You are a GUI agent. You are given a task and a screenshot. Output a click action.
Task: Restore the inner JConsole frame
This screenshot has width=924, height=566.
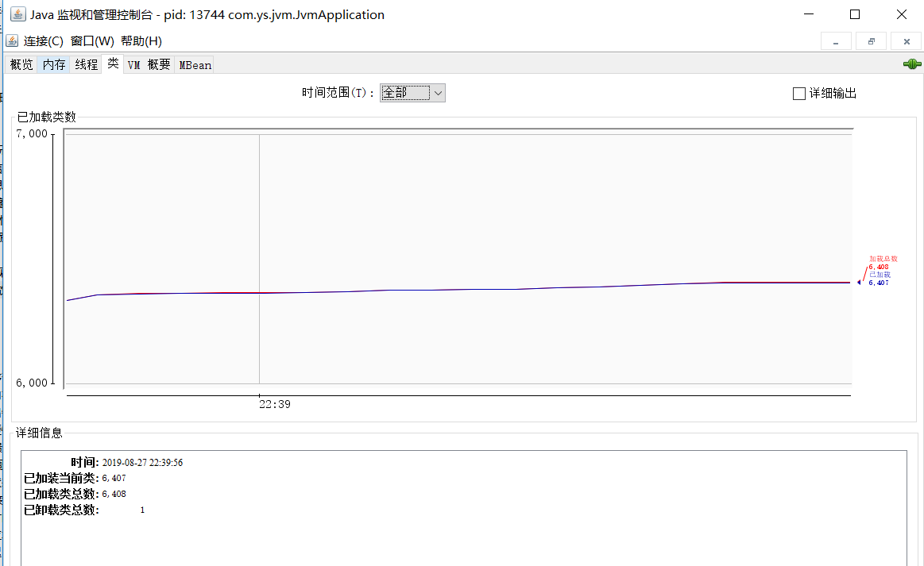[871, 41]
